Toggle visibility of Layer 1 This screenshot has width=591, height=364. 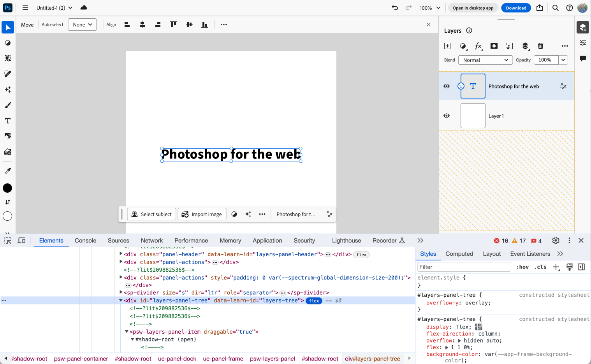[x=447, y=116]
